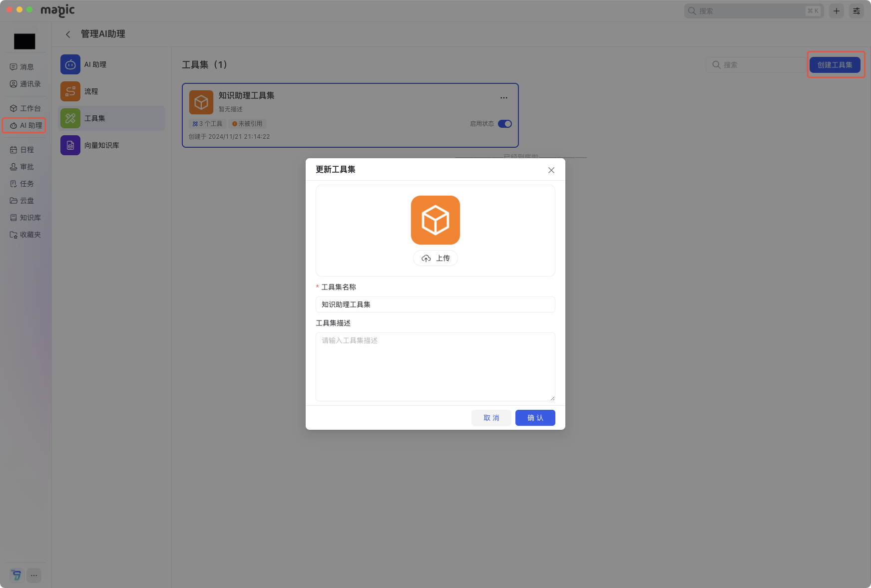Click the 创建工具集 button
Viewport: 871px width, 588px height.
point(835,65)
